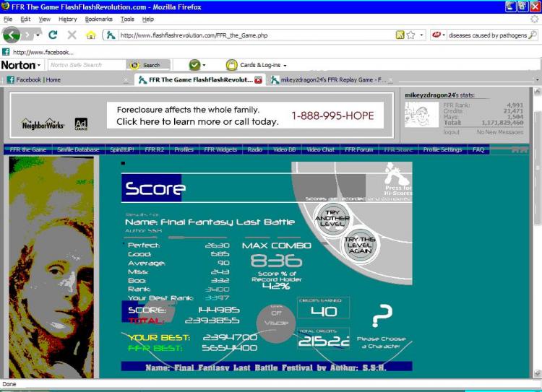542x392 pixels.
Task: Expand the Cards & Log-ins dropdown arrow
Action: pyautogui.click(x=285, y=65)
